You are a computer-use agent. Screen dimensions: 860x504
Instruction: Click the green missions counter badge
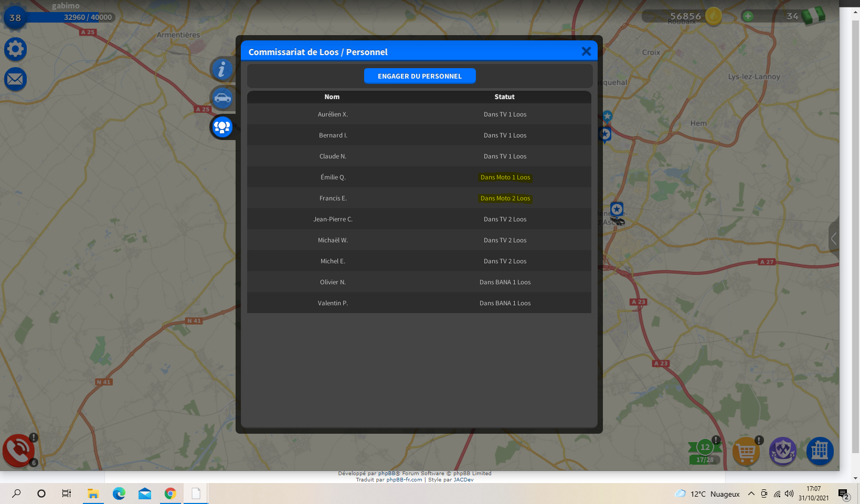click(705, 451)
